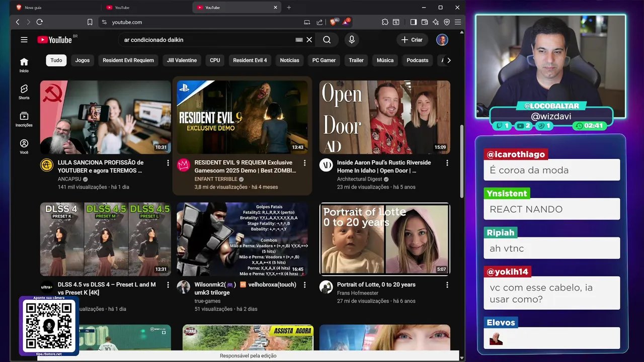Image resolution: width=644 pixels, height=362 pixels.
Task: Open the Você sidebar item
Action: tap(24, 146)
